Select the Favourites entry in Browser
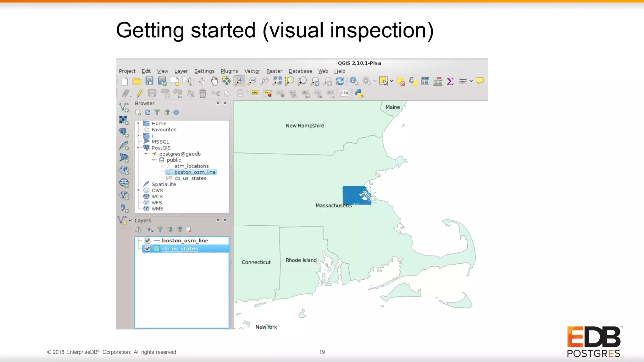This screenshot has height=362, width=644. coord(164,129)
